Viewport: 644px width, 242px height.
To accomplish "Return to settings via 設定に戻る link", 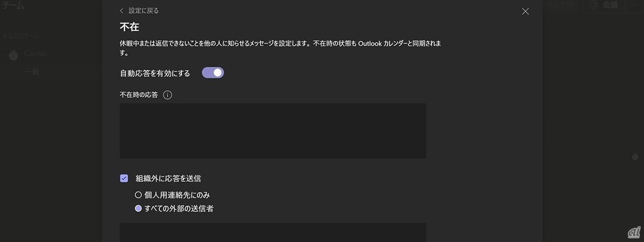I will click(143, 11).
